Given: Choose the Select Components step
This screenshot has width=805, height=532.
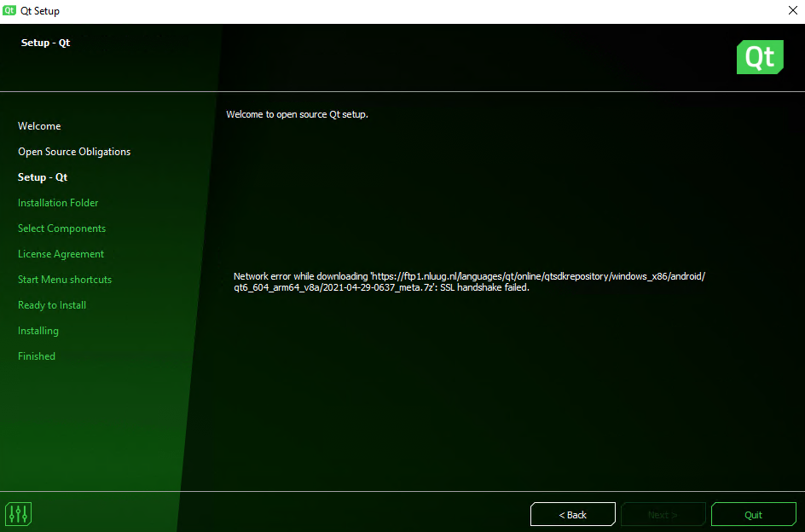Looking at the screenshot, I should pos(61,228).
